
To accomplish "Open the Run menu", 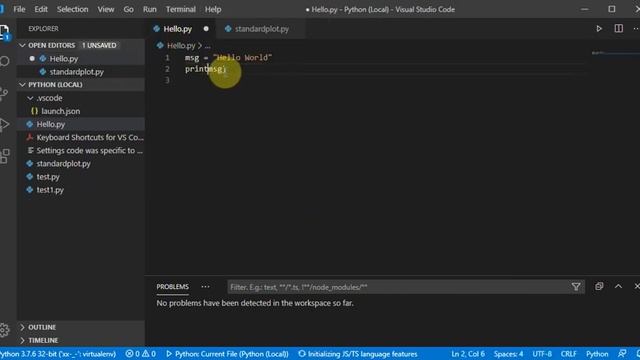I will [149, 9].
